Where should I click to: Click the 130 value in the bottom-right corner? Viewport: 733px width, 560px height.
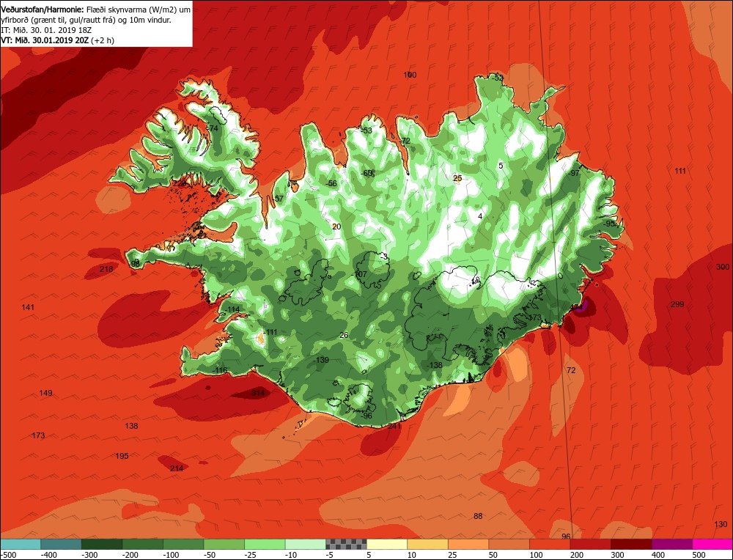coord(721,524)
